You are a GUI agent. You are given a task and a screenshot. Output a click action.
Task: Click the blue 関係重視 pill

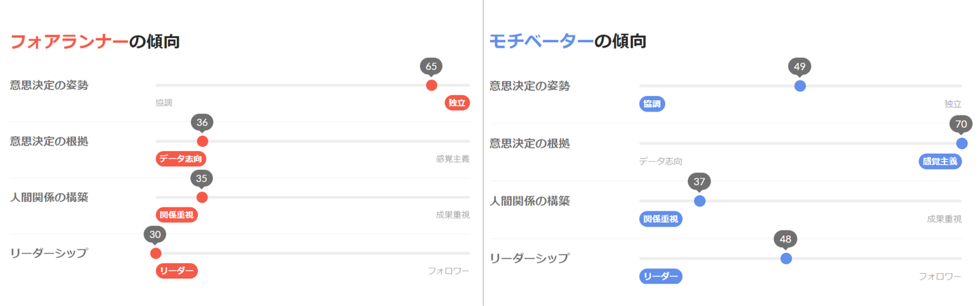pyautogui.click(x=661, y=219)
